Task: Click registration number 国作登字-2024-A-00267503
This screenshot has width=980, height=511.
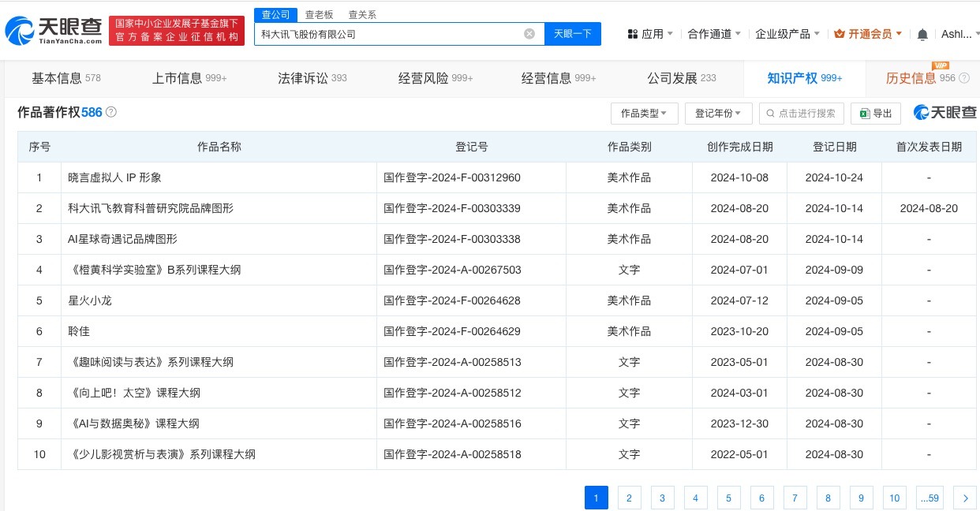Action: pos(452,270)
